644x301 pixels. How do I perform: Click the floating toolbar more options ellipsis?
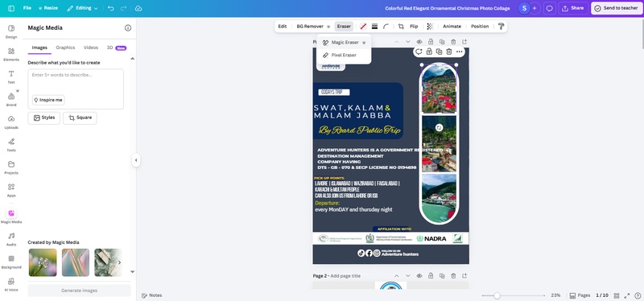click(x=459, y=52)
